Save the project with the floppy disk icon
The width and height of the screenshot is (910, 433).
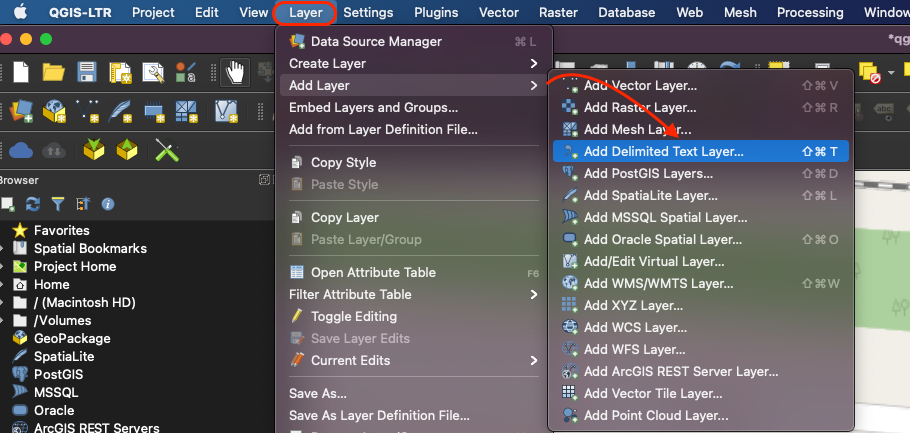[x=86, y=73]
